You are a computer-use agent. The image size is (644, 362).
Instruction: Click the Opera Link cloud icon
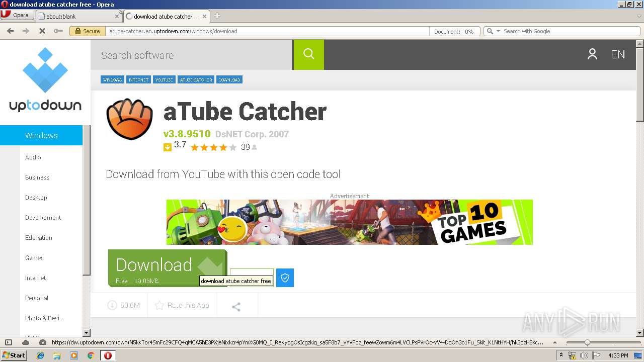click(x=26, y=342)
